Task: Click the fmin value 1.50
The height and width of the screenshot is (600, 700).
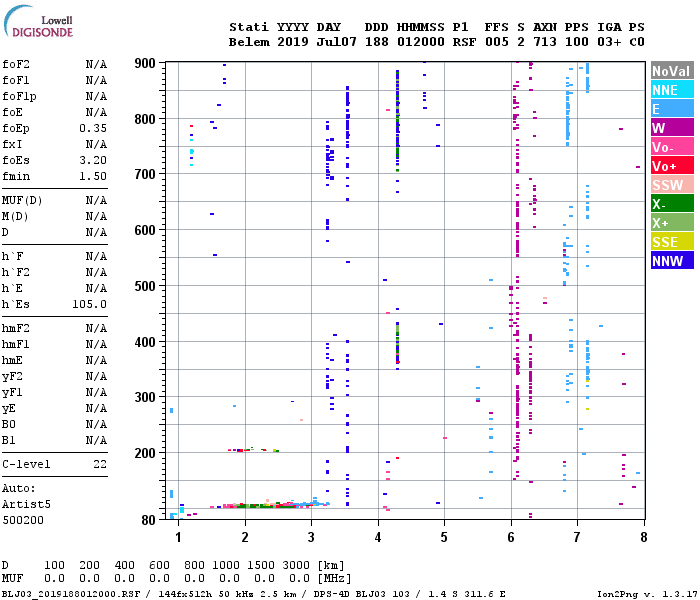Action: tap(93, 176)
